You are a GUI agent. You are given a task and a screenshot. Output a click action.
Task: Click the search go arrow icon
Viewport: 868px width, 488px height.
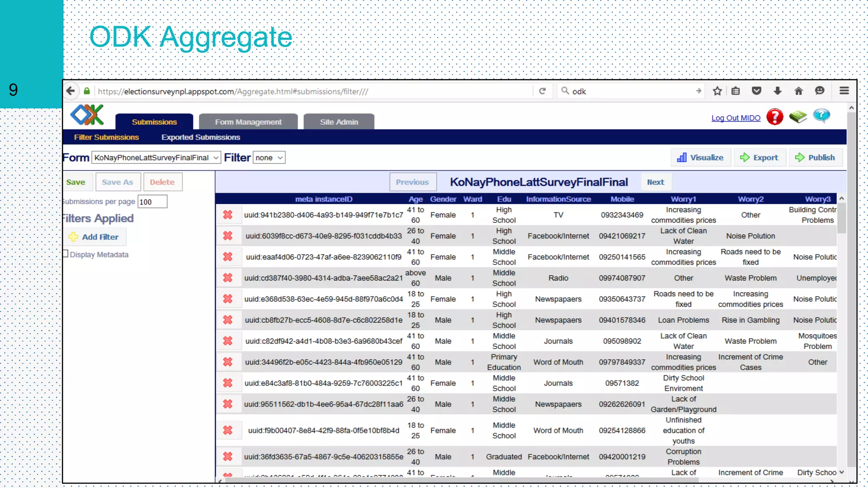click(698, 91)
